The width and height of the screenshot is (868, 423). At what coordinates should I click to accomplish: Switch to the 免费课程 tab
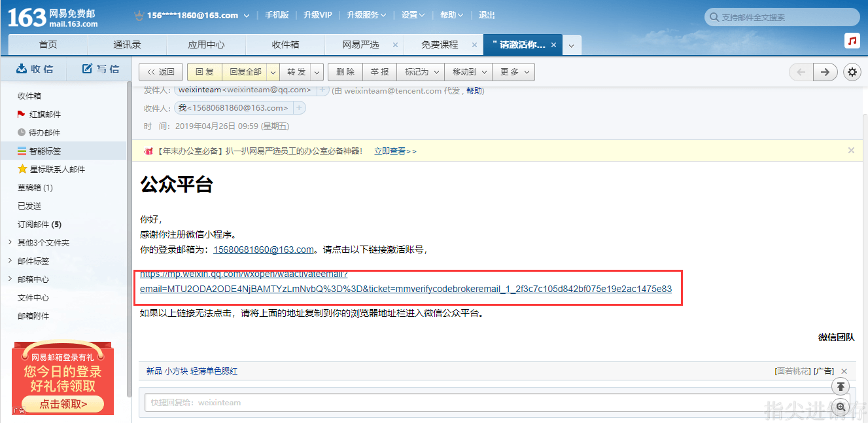(440, 45)
